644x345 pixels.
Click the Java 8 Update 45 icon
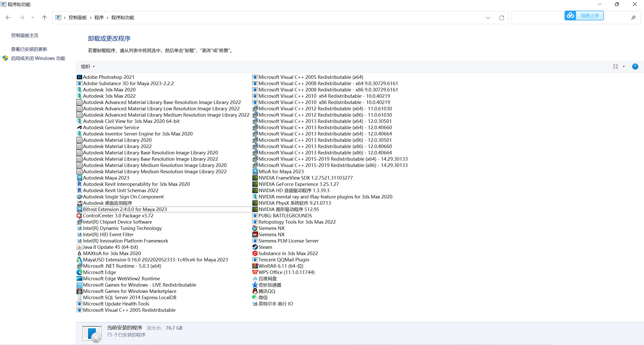[79, 247]
